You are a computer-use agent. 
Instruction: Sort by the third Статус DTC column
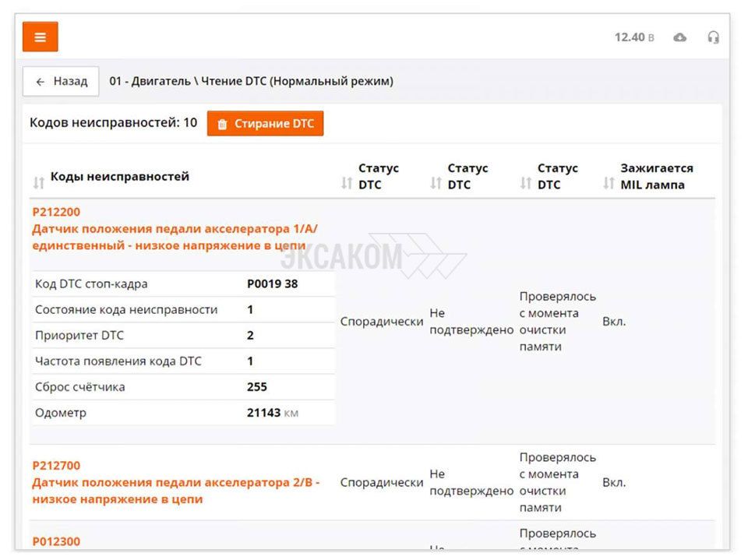(526, 183)
